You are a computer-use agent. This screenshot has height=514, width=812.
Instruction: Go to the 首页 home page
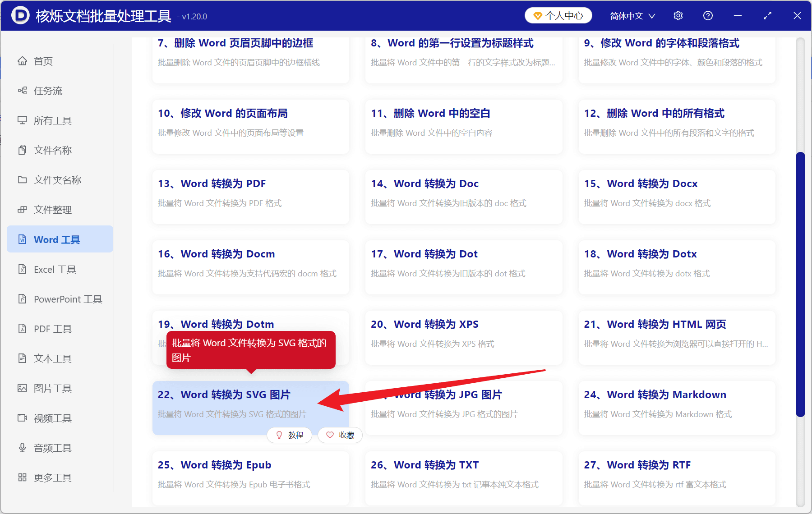(43, 61)
